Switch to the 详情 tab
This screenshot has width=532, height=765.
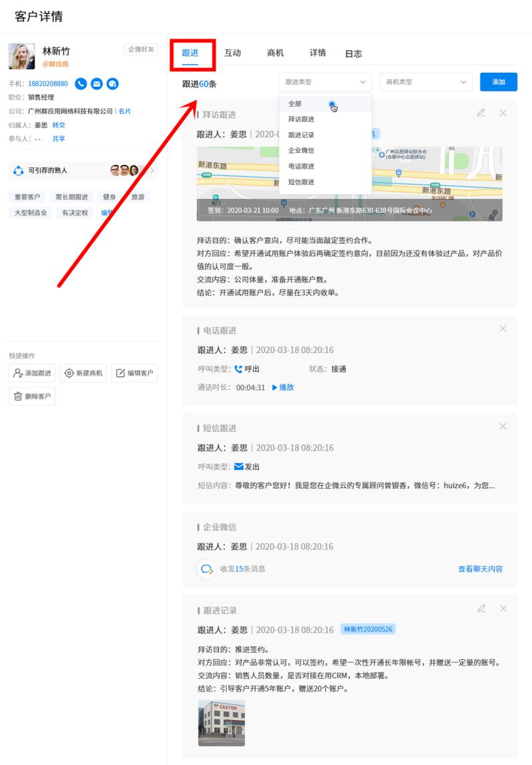click(318, 53)
